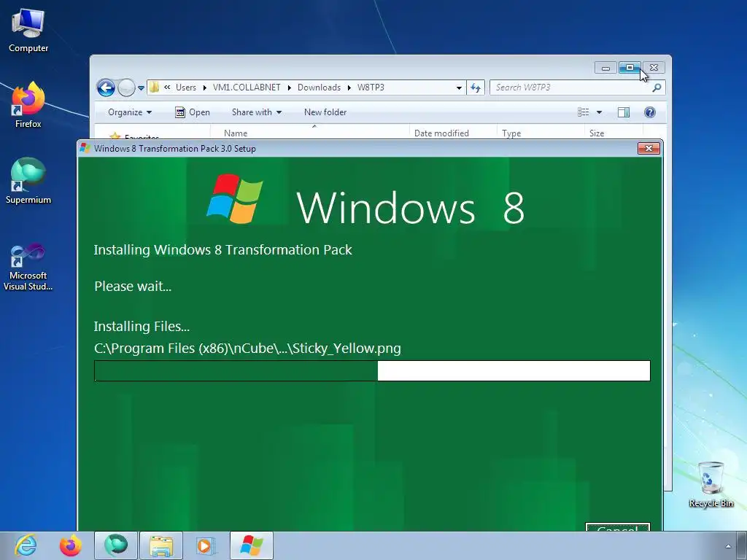Click the Internet Explorer taskbar icon
Viewport: 747px width, 560px height.
pyautogui.click(x=26, y=545)
